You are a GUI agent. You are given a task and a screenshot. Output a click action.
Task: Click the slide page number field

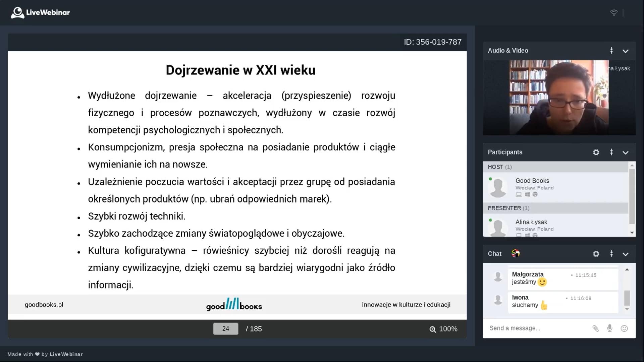click(x=225, y=329)
